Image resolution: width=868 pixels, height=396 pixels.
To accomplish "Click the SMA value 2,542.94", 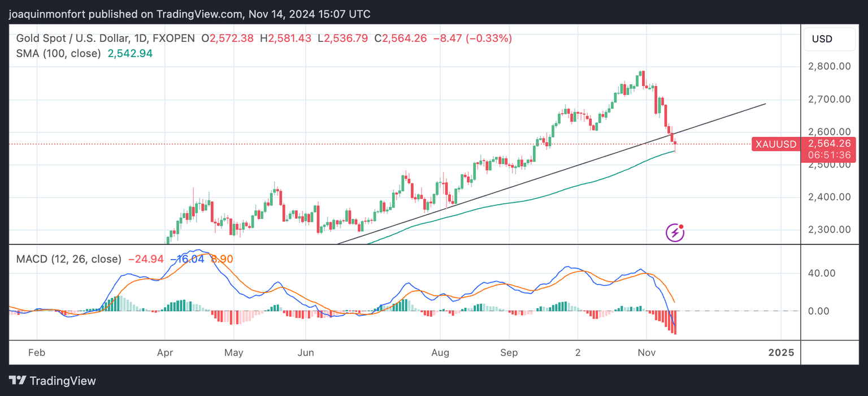I will point(130,54).
